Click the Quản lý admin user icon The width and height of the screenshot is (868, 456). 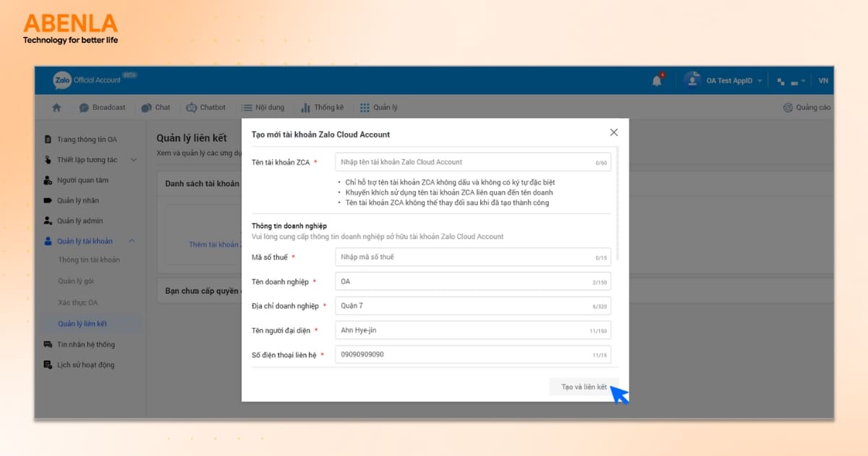(48, 221)
